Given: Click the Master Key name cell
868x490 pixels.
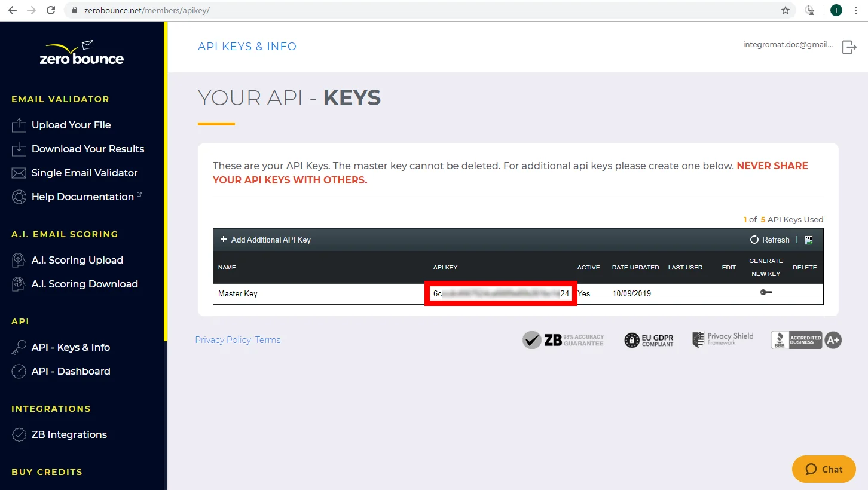Looking at the screenshot, I should tap(238, 294).
